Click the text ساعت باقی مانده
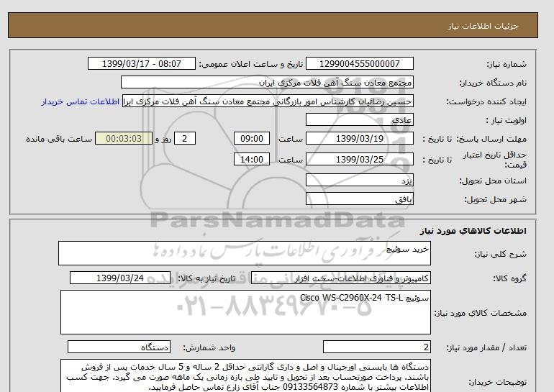 pyautogui.click(x=59, y=139)
